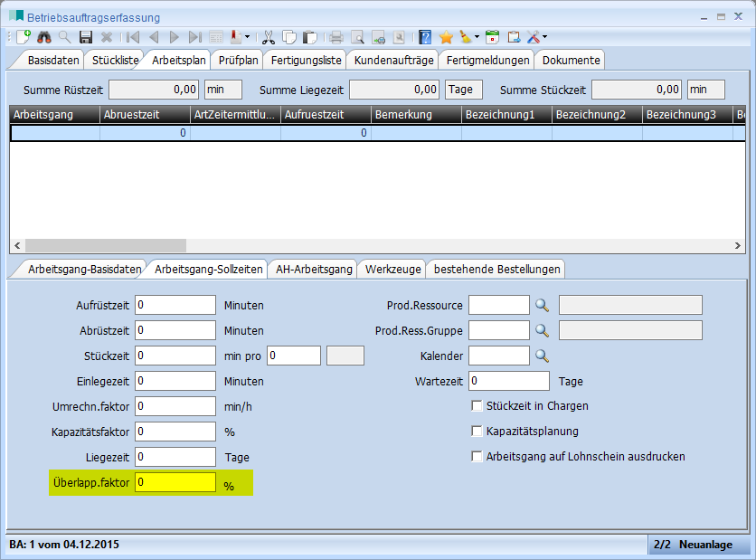Go to the previous record

[x=154, y=37]
